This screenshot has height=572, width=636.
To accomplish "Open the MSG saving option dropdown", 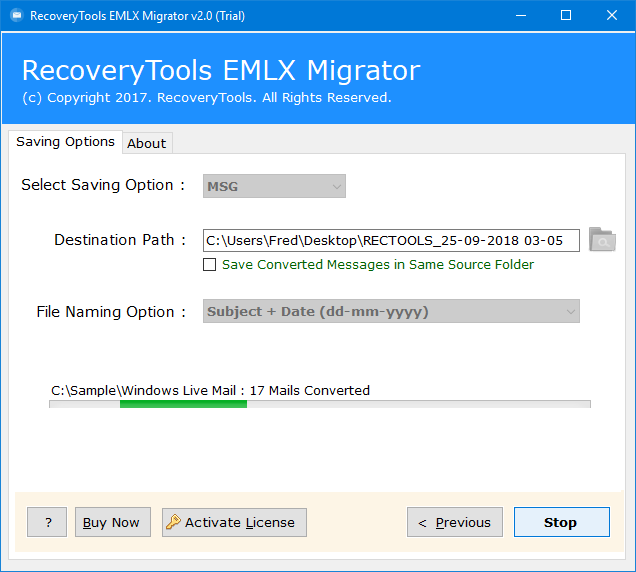I will [274, 186].
